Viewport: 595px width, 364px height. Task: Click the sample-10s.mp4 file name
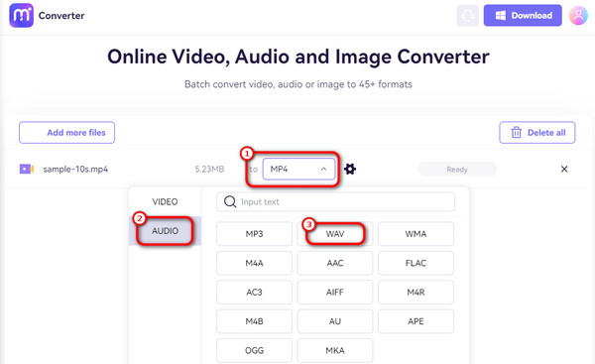75,170
